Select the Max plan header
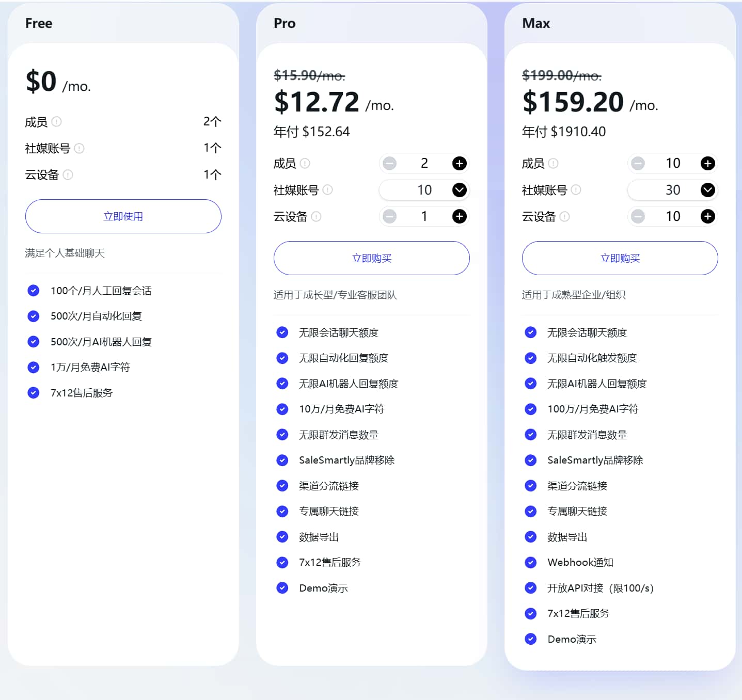 pyautogui.click(x=535, y=23)
